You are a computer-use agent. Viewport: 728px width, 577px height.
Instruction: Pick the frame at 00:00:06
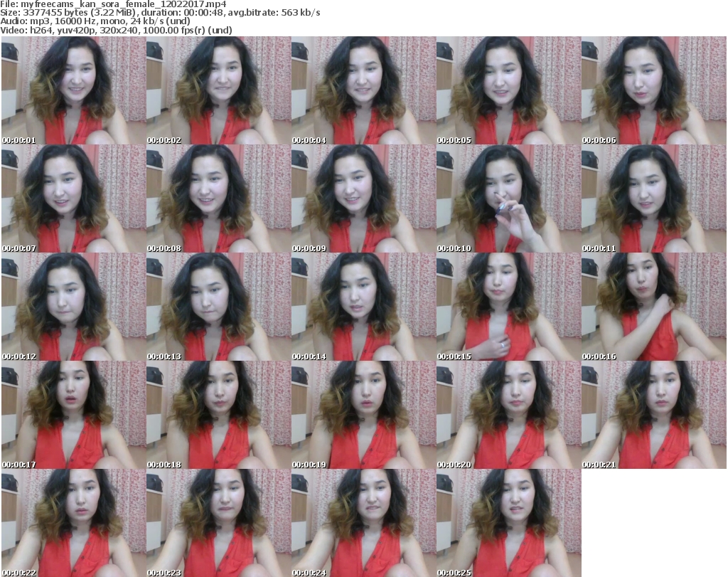click(x=654, y=90)
